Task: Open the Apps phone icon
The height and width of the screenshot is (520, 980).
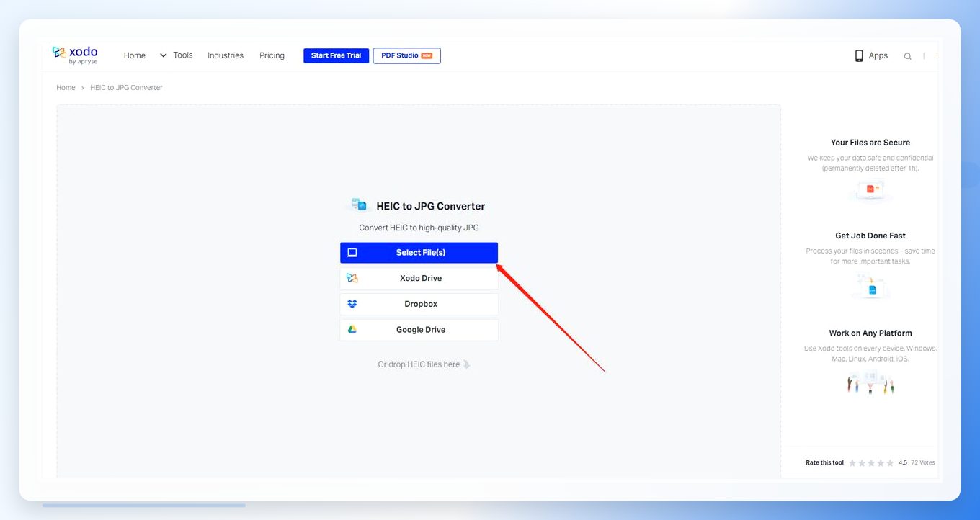Action: 859,55
